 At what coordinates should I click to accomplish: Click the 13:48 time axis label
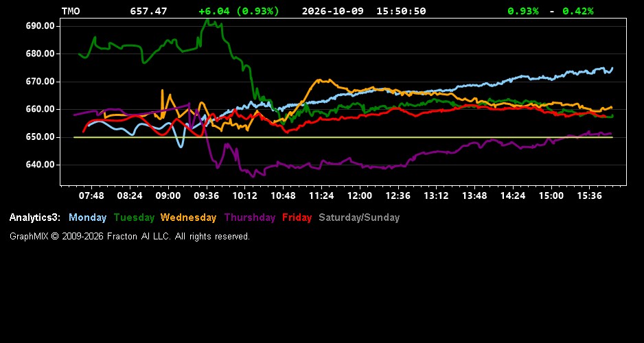coord(474,196)
